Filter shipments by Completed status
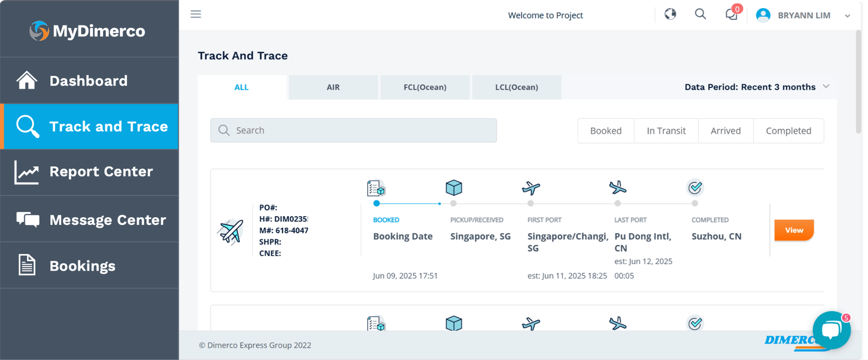This screenshot has height=360, width=868. [789, 131]
